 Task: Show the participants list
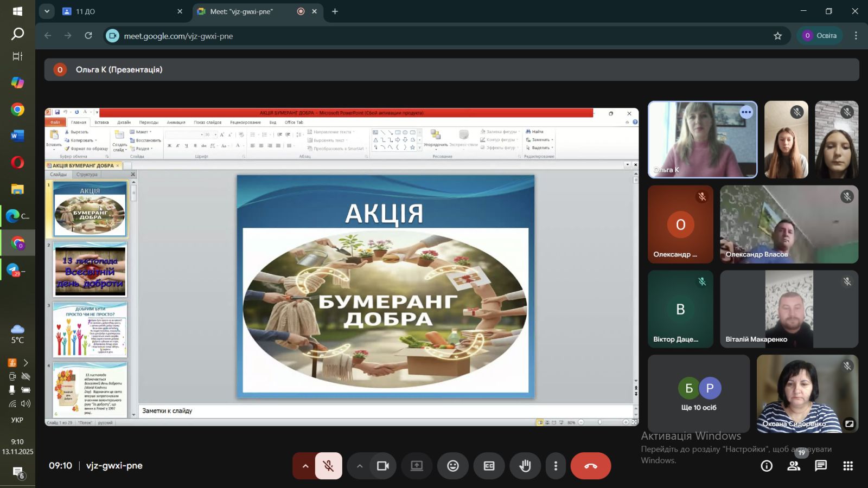click(794, 466)
